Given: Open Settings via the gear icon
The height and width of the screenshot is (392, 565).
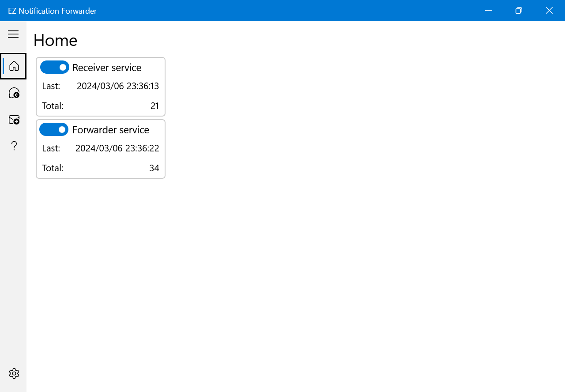Looking at the screenshot, I should 14,373.
